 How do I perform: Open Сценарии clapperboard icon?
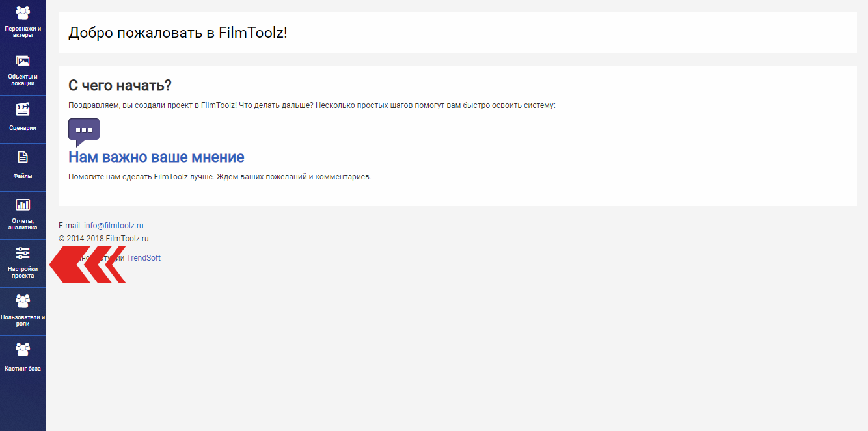pyautogui.click(x=23, y=109)
